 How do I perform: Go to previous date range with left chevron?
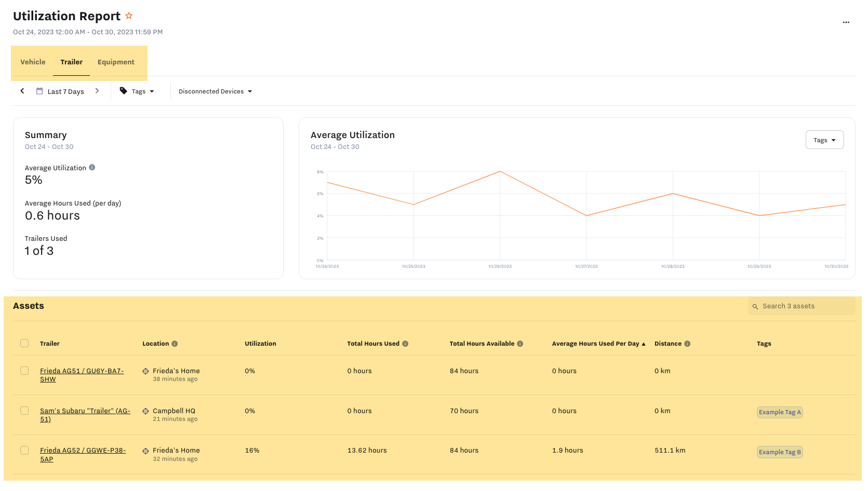(x=22, y=91)
